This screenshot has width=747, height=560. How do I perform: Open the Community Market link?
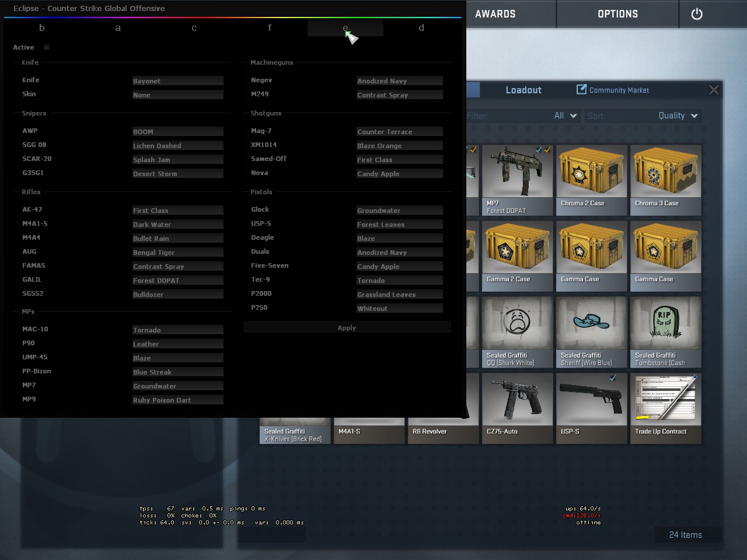[619, 90]
